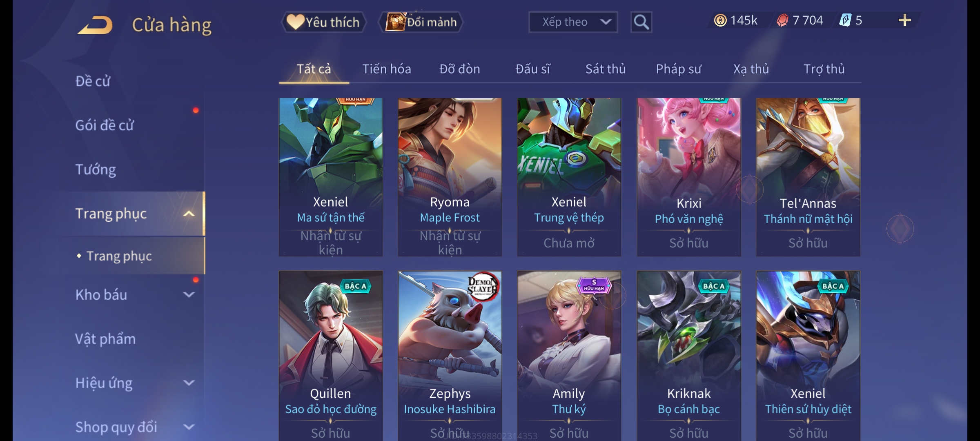
Task: Tap the blue ticket currency icon
Action: click(845, 20)
